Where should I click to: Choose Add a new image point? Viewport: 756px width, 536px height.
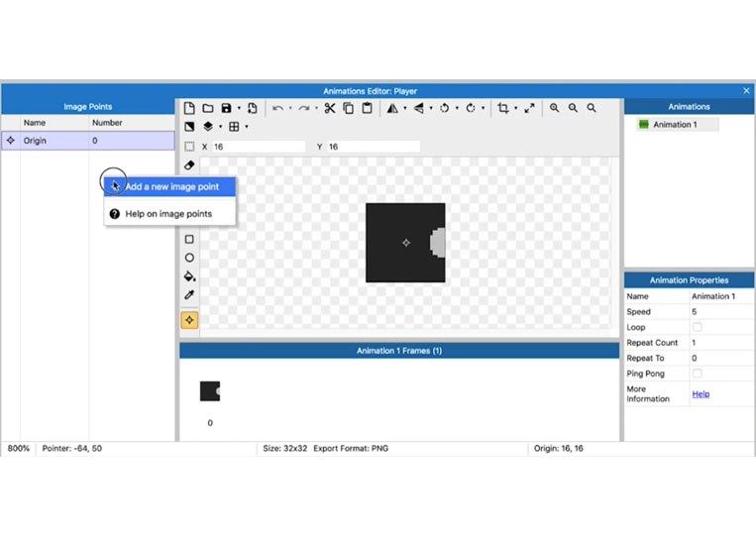[169, 186]
